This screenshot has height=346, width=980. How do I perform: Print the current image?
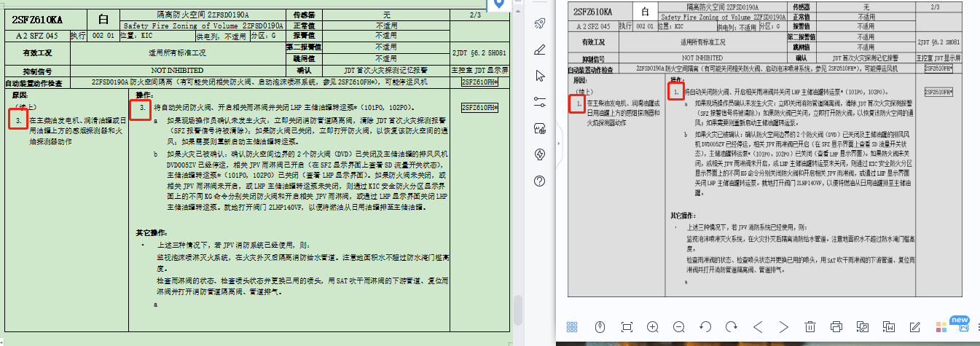coord(836,326)
